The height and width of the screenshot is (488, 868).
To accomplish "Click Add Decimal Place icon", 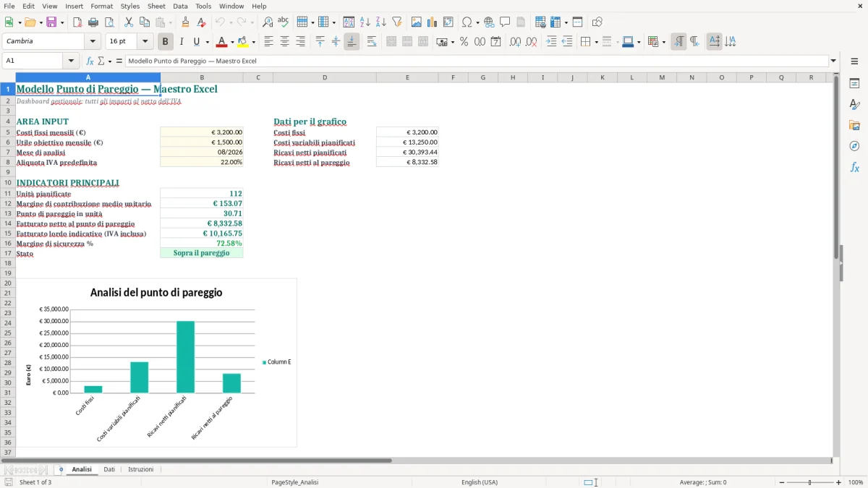I will tap(515, 42).
